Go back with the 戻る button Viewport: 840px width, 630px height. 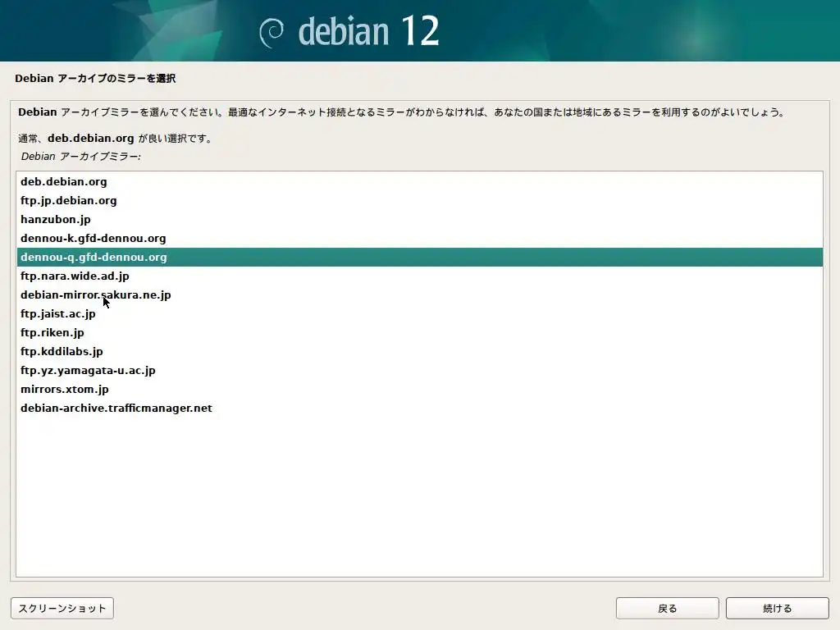[x=667, y=608]
